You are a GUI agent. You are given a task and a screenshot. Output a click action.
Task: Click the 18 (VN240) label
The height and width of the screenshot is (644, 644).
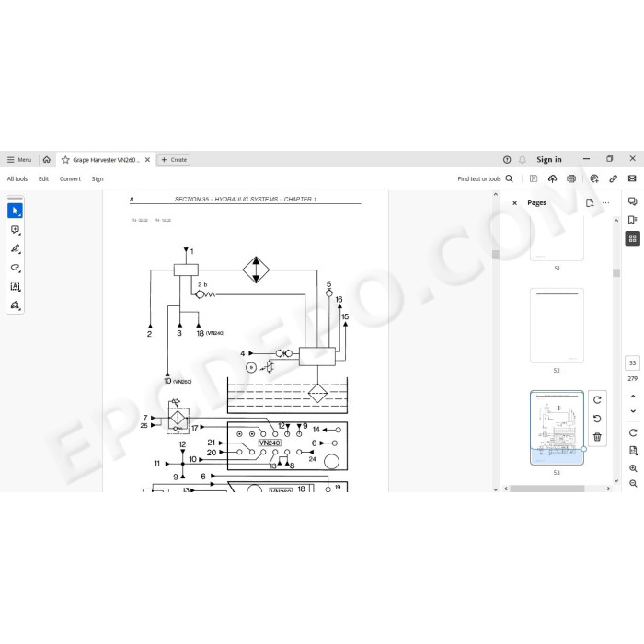pos(211,333)
